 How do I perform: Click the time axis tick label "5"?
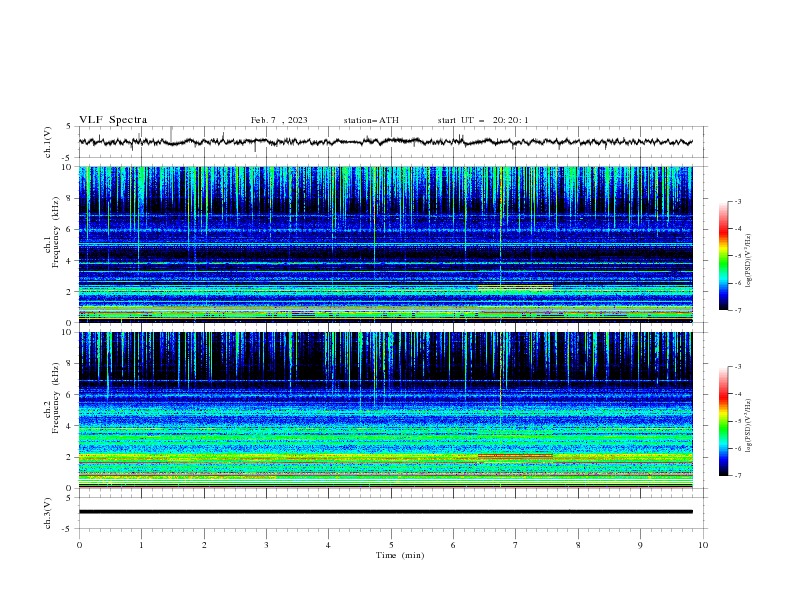[391, 545]
